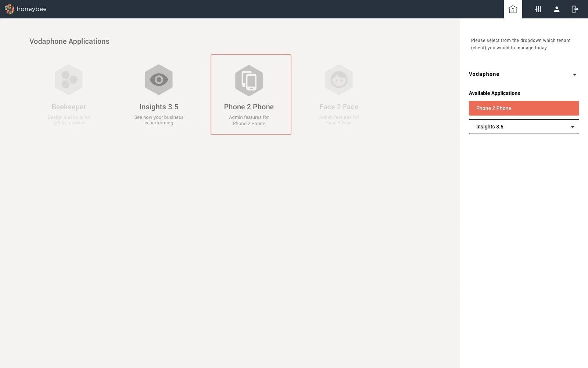Click the Vodaphone Applications heading
Image resolution: width=588 pixels, height=368 pixels.
(69, 41)
